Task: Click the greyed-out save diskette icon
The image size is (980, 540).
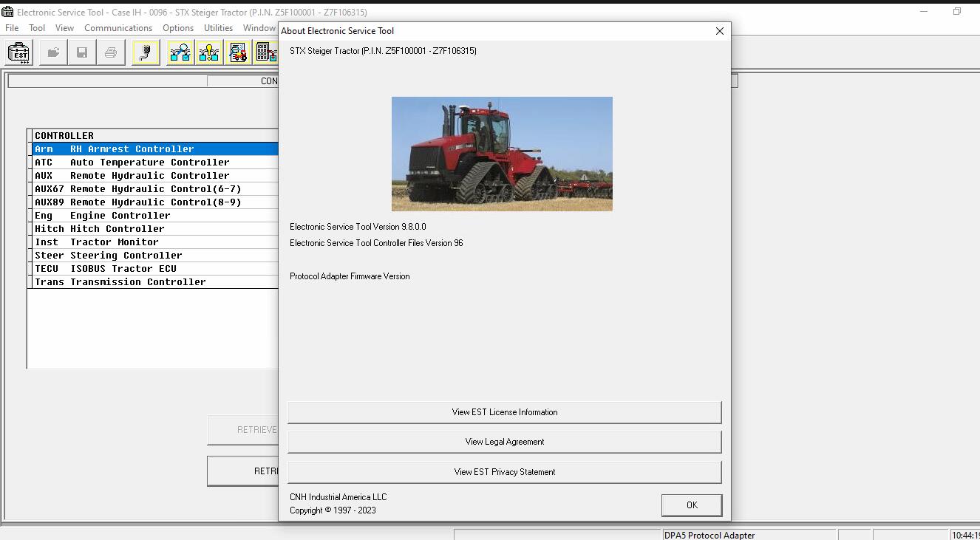Action: click(82, 52)
